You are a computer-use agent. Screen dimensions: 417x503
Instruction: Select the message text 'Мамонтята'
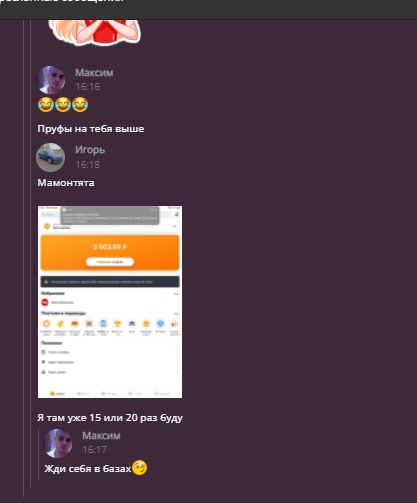66,183
